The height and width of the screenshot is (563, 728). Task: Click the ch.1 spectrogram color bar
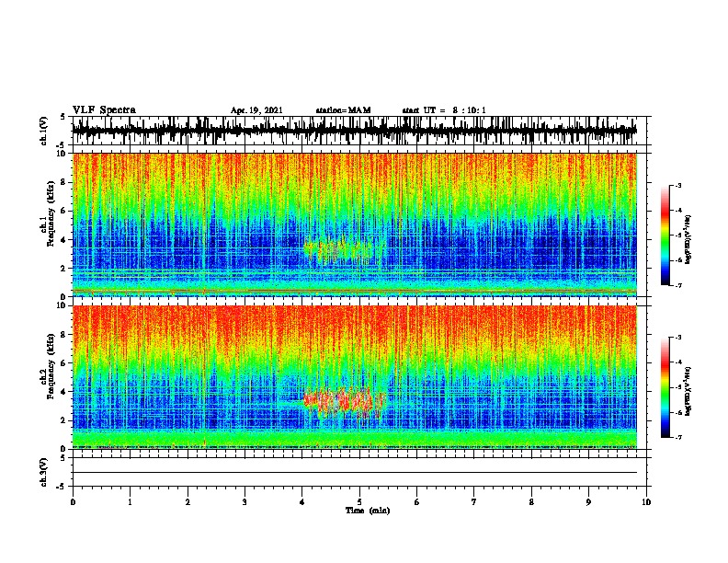[665, 236]
